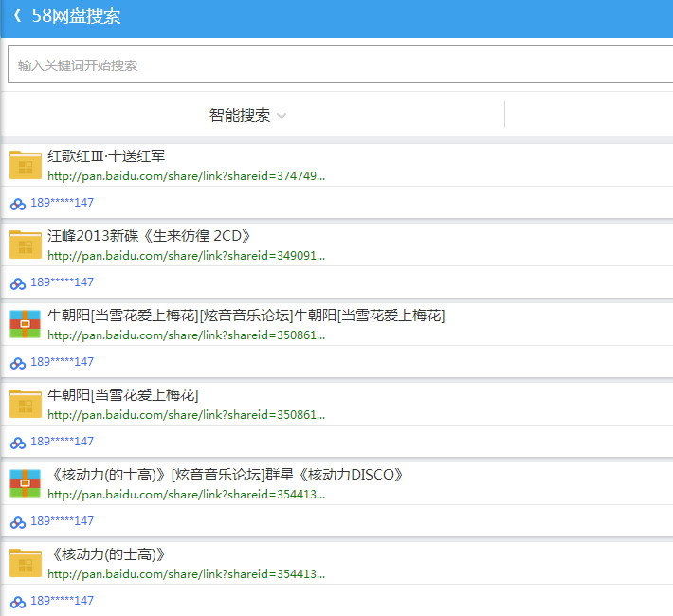
Task: Click uploader 189*****147 under last 核动力 result
Action: (x=63, y=601)
